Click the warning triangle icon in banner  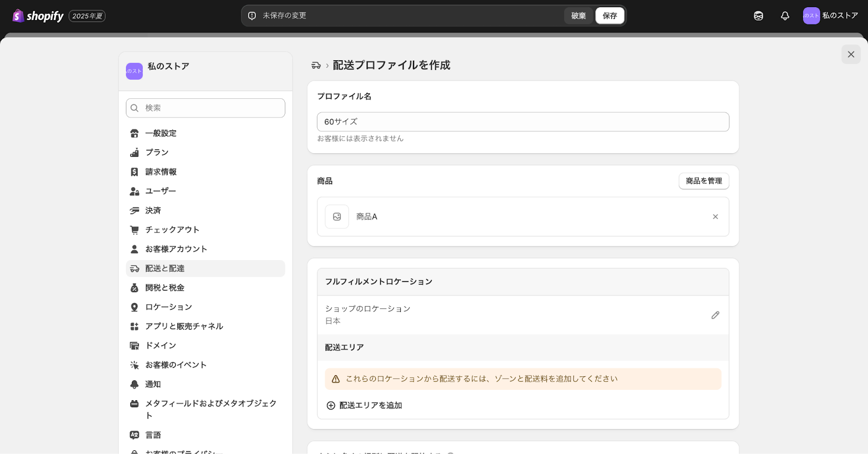(x=336, y=379)
